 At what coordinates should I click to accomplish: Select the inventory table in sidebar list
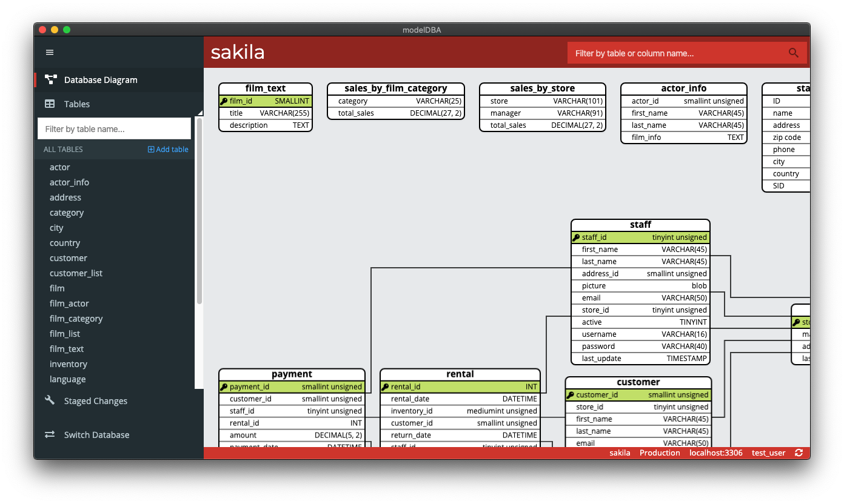(69, 363)
